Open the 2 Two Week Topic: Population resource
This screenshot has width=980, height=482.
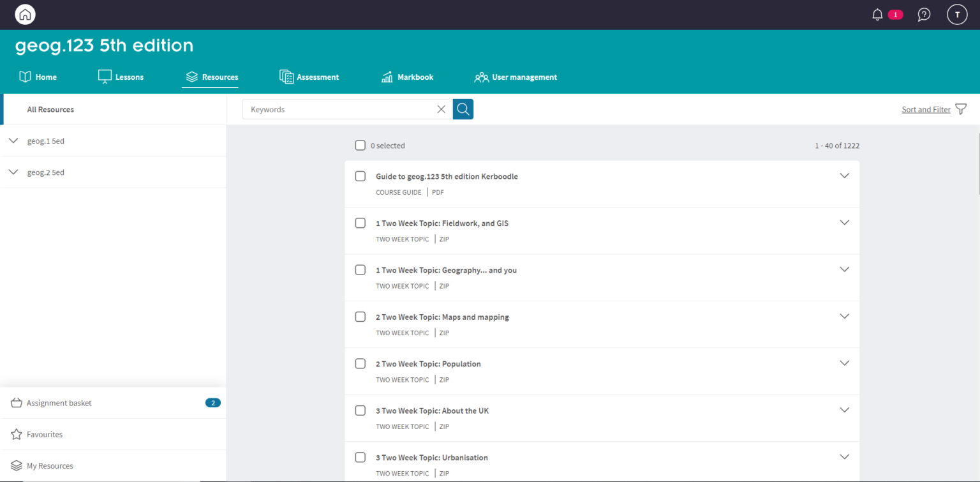[428, 364]
